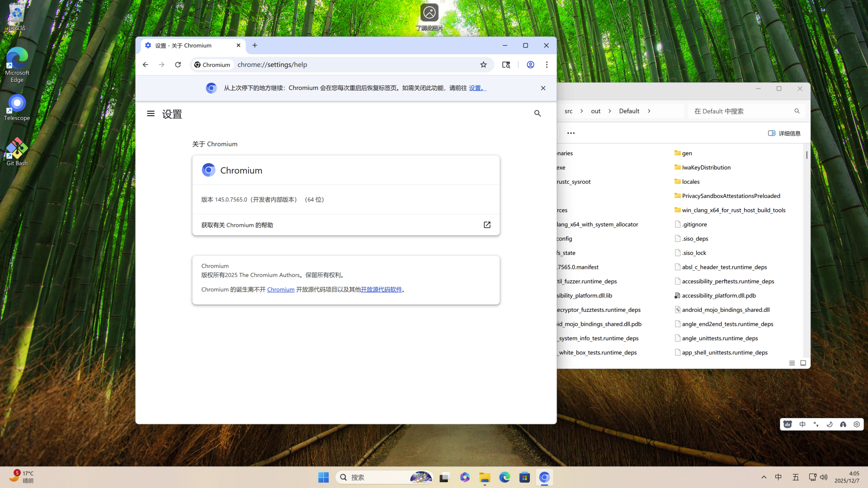Open Explorer's three-dot more options menu

(x=571, y=133)
